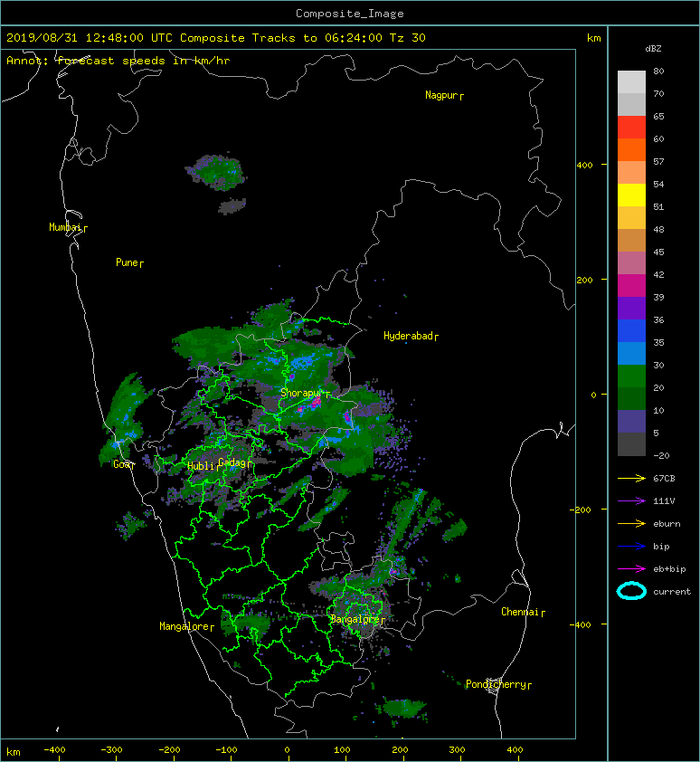Click the Goa label on the coast
Screen dimensions: 700x762
click(x=121, y=464)
